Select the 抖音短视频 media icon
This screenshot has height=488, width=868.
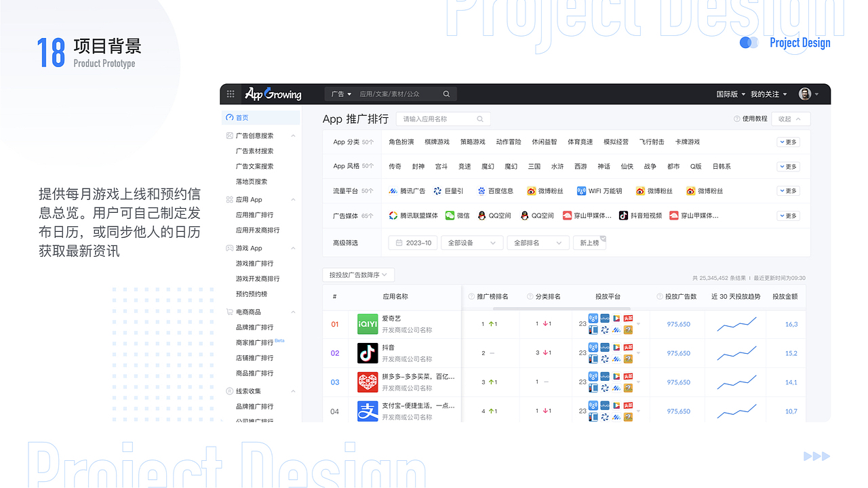(623, 216)
